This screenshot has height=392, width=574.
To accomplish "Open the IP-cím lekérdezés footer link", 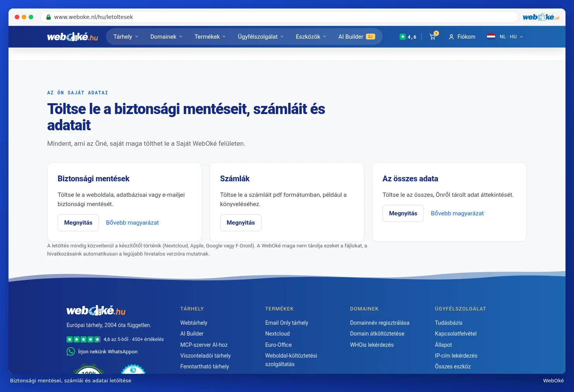I will (x=456, y=356).
